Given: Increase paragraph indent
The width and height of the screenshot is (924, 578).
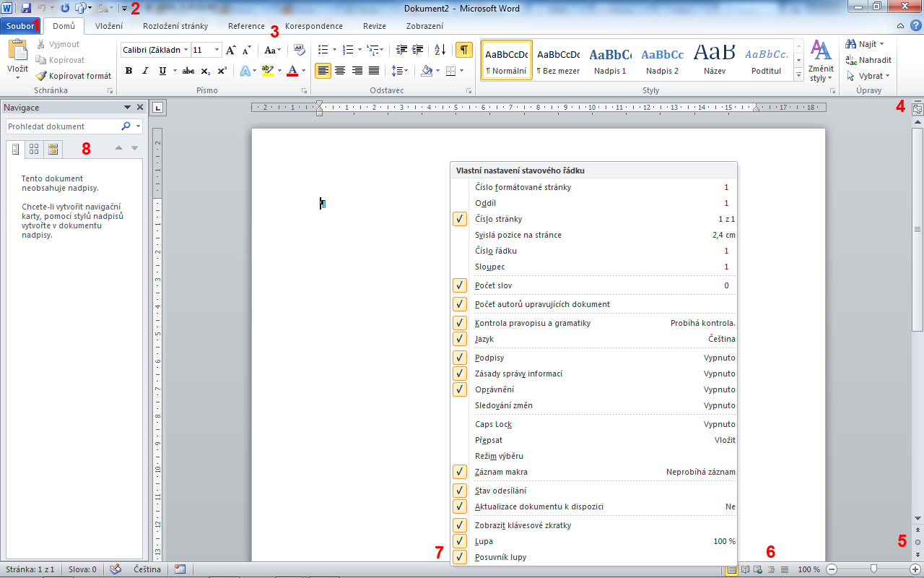Looking at the screenshot, I should coord(417,50).
